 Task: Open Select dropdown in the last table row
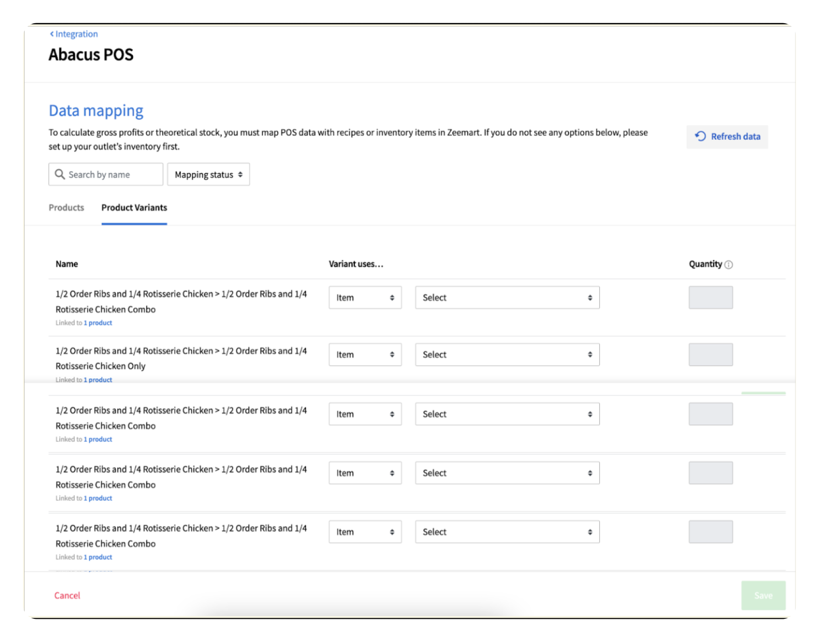pyautogui.click(x=507, y=532)
